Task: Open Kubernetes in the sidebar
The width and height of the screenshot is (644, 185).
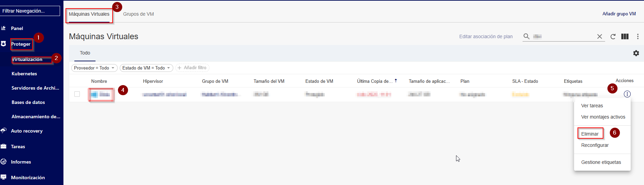Action: click(24, 74)
